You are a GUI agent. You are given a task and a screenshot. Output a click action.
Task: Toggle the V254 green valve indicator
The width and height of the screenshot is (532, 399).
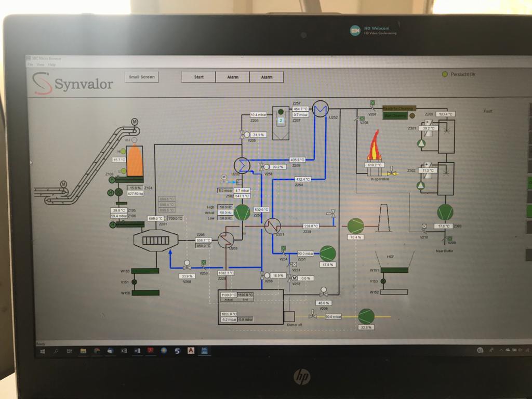[283, 252]
